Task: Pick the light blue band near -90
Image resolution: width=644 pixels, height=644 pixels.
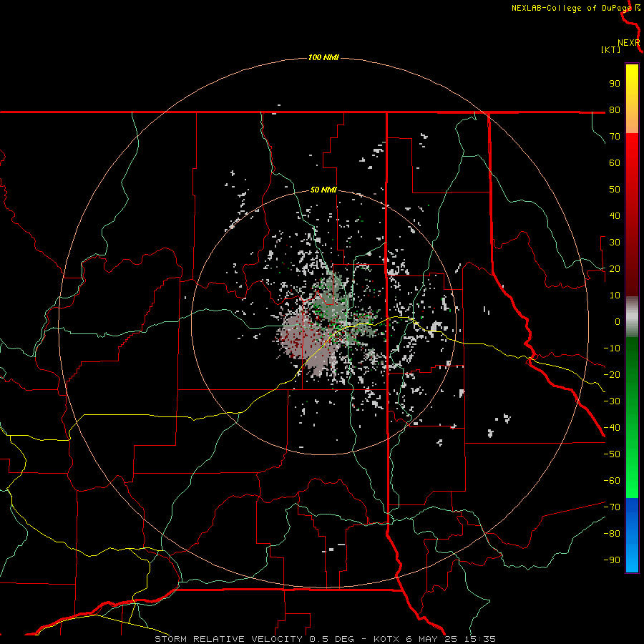Action: coord(632,560)
